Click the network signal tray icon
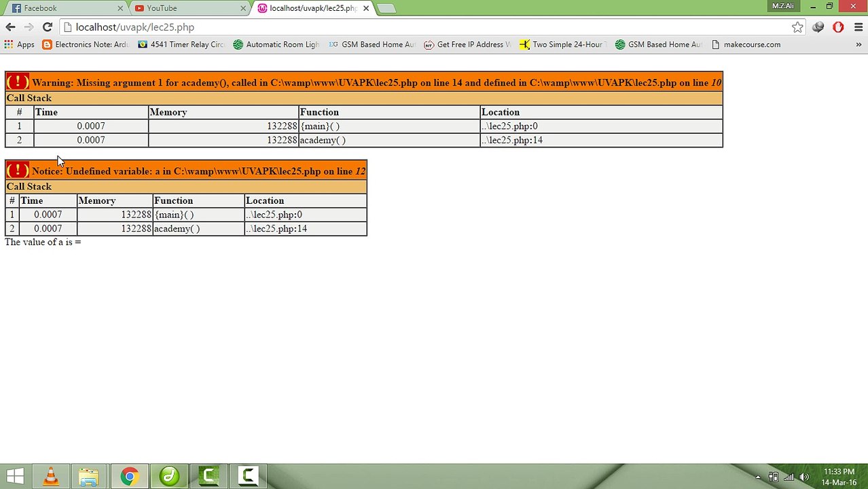This screenshot has height=489, width=868. pyautogui.click(x=789, y=477)
